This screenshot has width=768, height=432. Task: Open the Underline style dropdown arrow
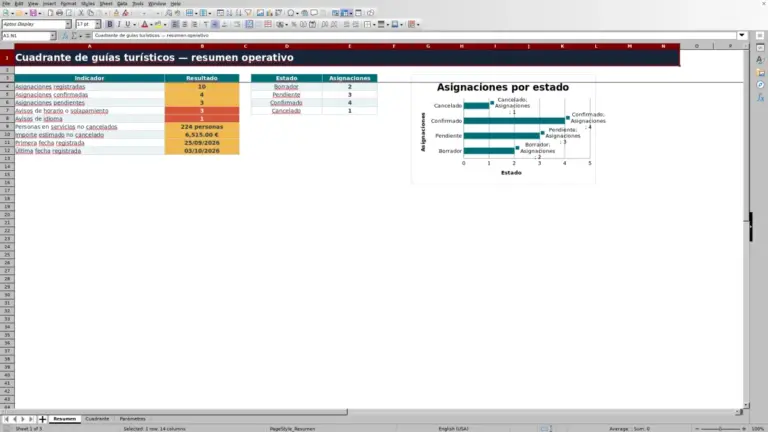tap(134, 24)
